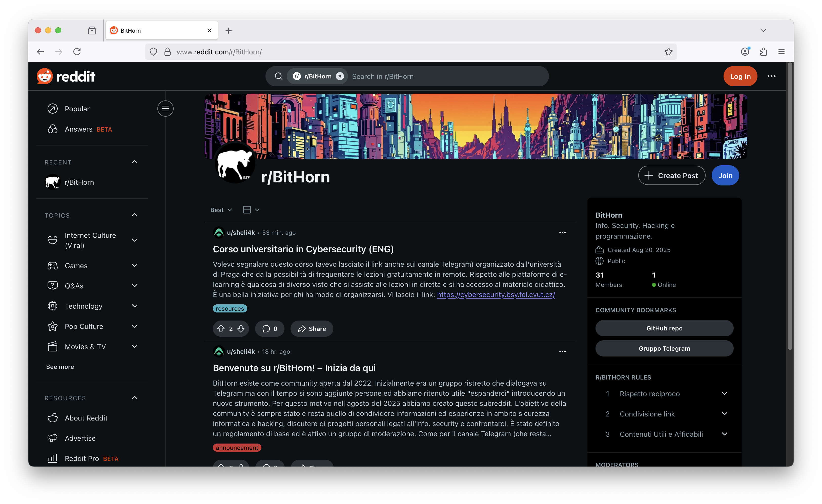Click the page vertical scrollbar
Image resolution: width=822 pixels, height=504 pixels.
click(x=790, y=207)
